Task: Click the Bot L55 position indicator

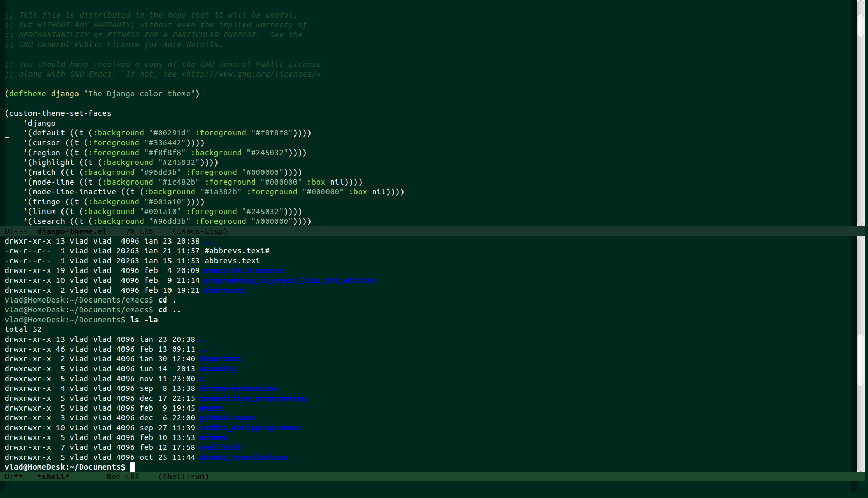Action: tap(123, 477)
